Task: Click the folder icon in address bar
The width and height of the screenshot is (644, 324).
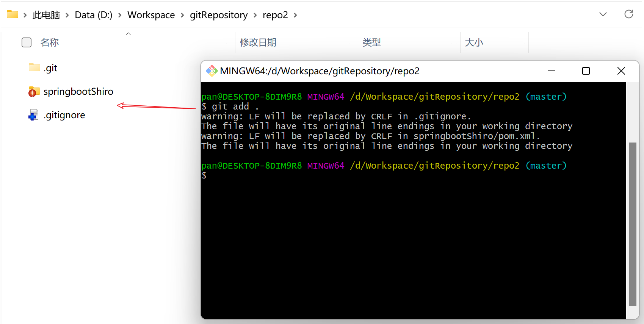Action: click(x=13, y=14)
